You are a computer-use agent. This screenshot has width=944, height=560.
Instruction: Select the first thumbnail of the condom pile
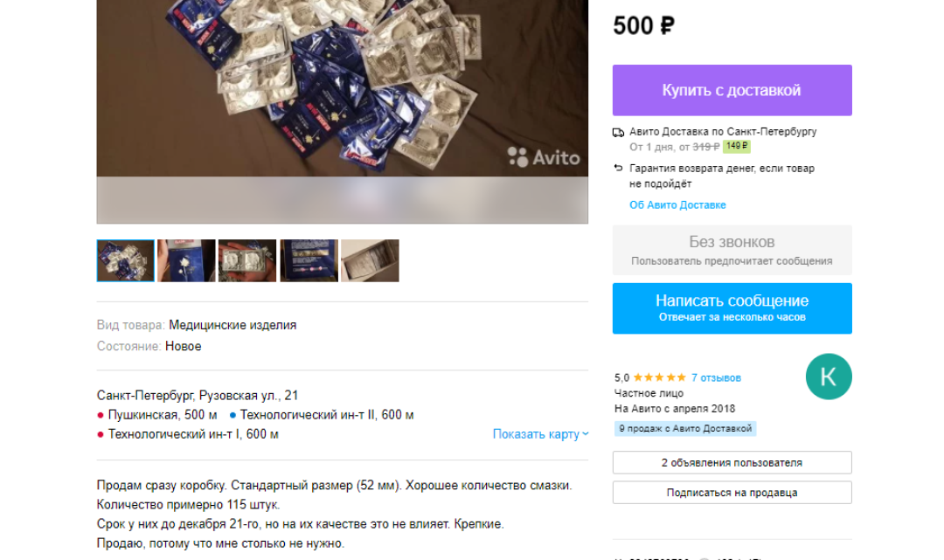(125, 260)
